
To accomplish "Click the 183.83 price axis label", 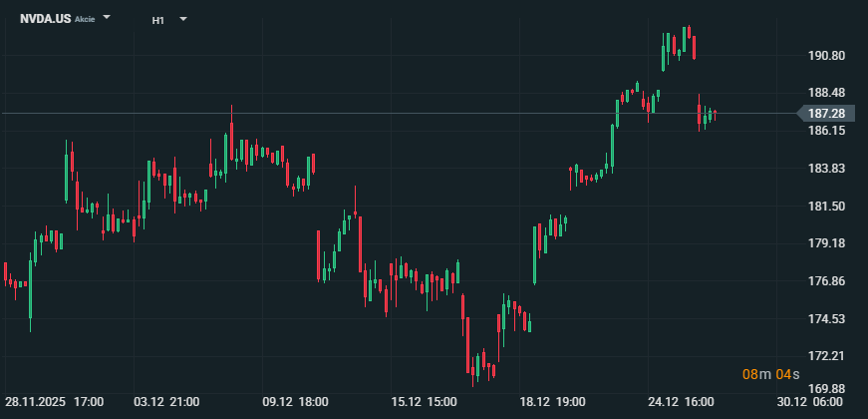I will (827, 168).
